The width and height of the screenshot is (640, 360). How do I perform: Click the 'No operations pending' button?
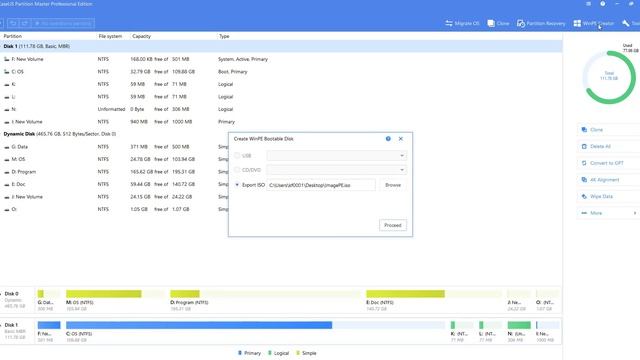63,23
